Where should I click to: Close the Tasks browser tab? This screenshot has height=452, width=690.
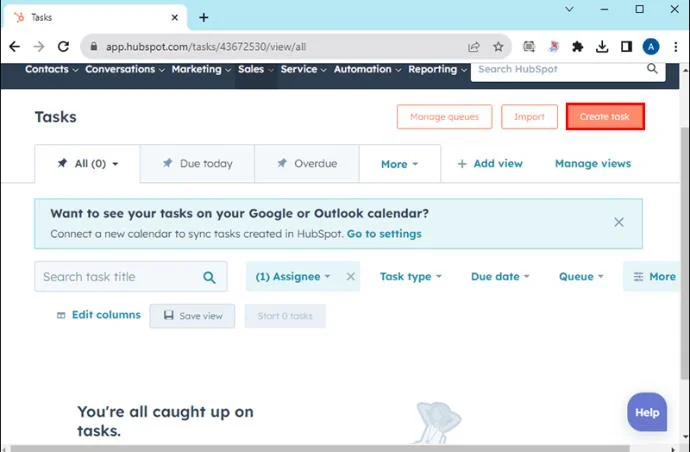[175, 18]
